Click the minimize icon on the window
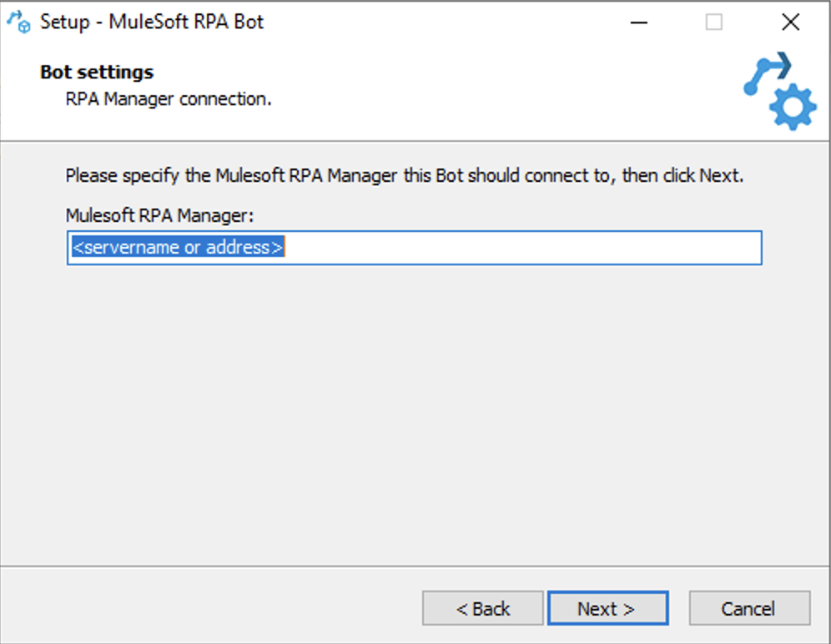This screenshot has height=644, width=831. click(639, 23)
